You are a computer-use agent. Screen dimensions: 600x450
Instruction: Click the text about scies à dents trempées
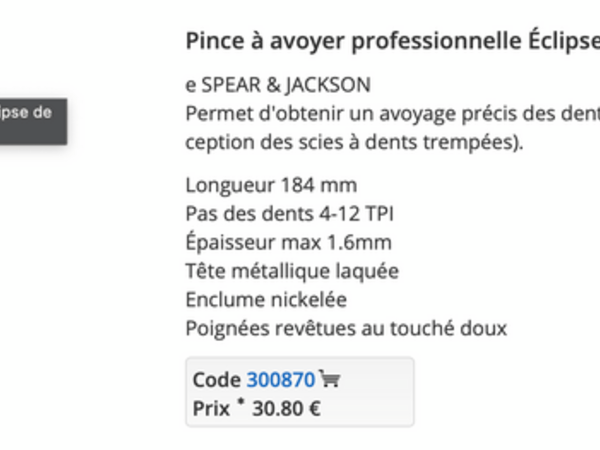(x=355, y=141)
